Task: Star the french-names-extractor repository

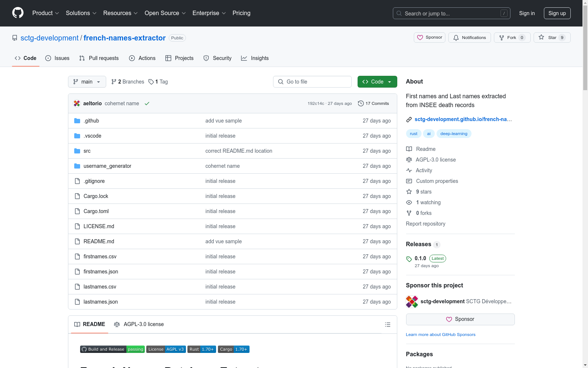Action: click(x=552, y=38)
